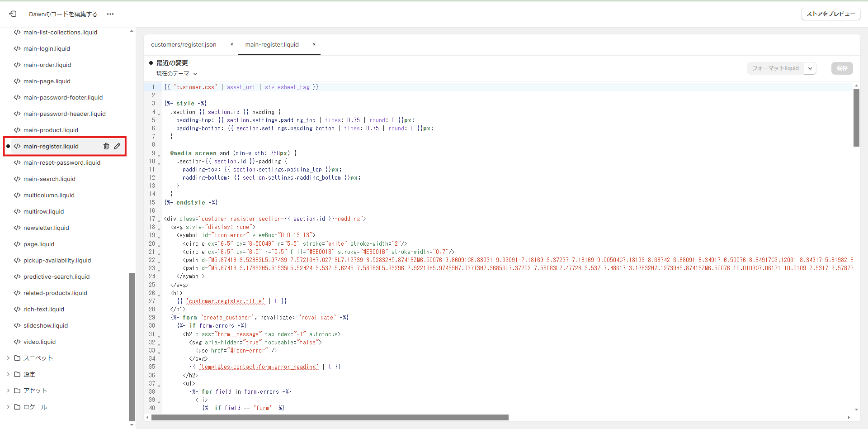Screen dimensions: 868x429
Task: Close the customers/register.json tab
Action: [x=232, y=44]
